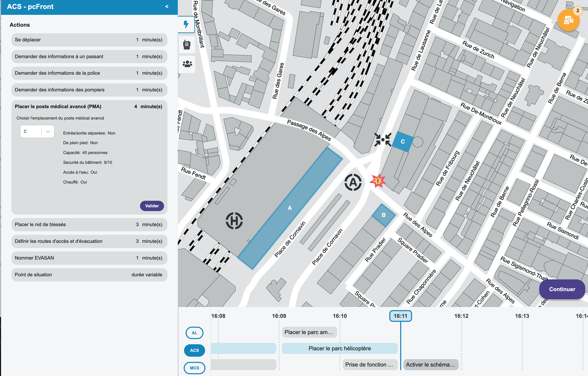Click the 'De plein pied: Non' text
Image resolution: width=588 pixels, height=376 pixels.
point(80,143)
